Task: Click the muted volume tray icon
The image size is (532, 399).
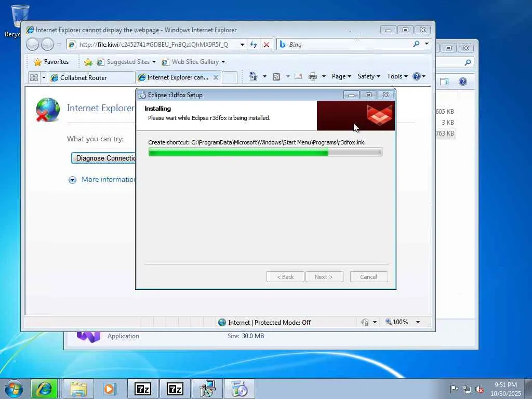Action: point(480,389)
